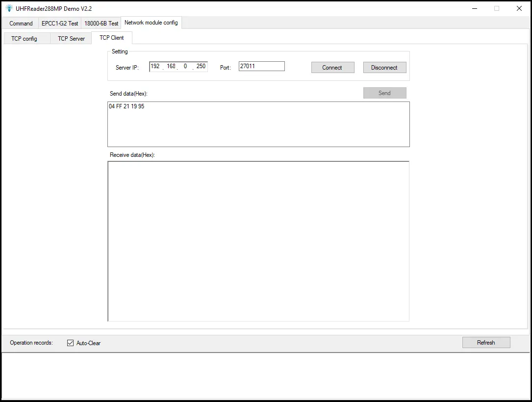Open the EPCC1-G2 Test tab
532x402 pixels.
(x=60, y=23)
